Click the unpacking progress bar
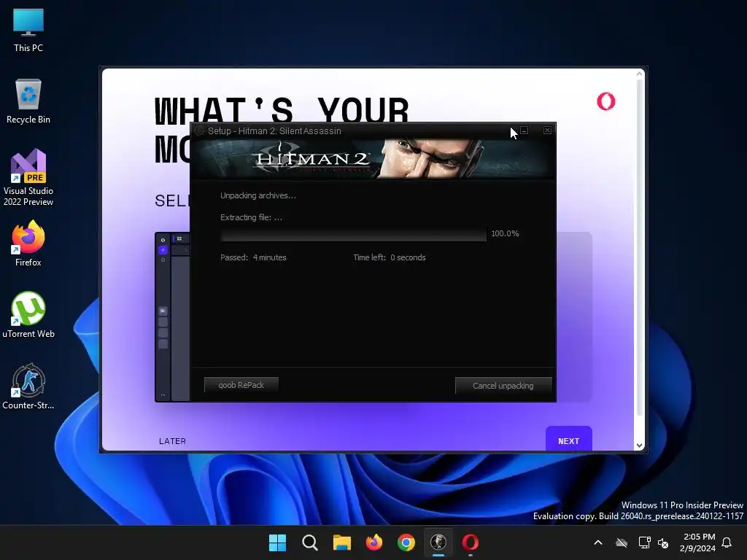The height and width of the screenshot is (560, 747). tap(353, 234)
